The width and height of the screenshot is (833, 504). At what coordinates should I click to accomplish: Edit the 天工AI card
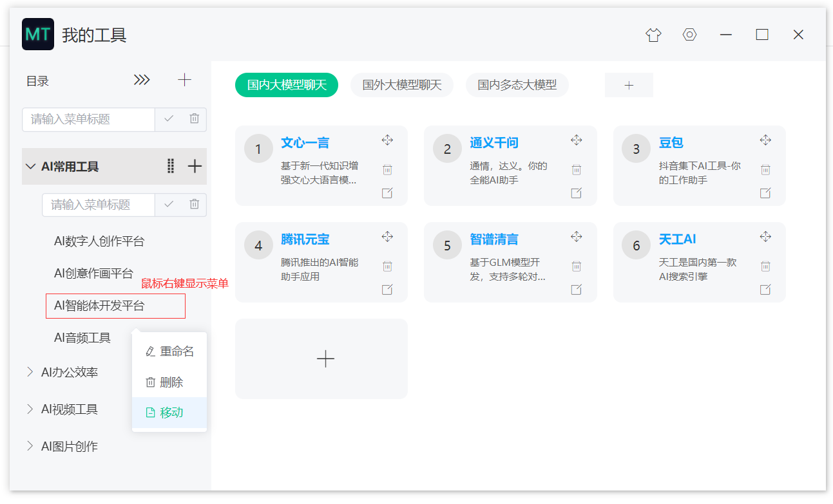(765, 289)
